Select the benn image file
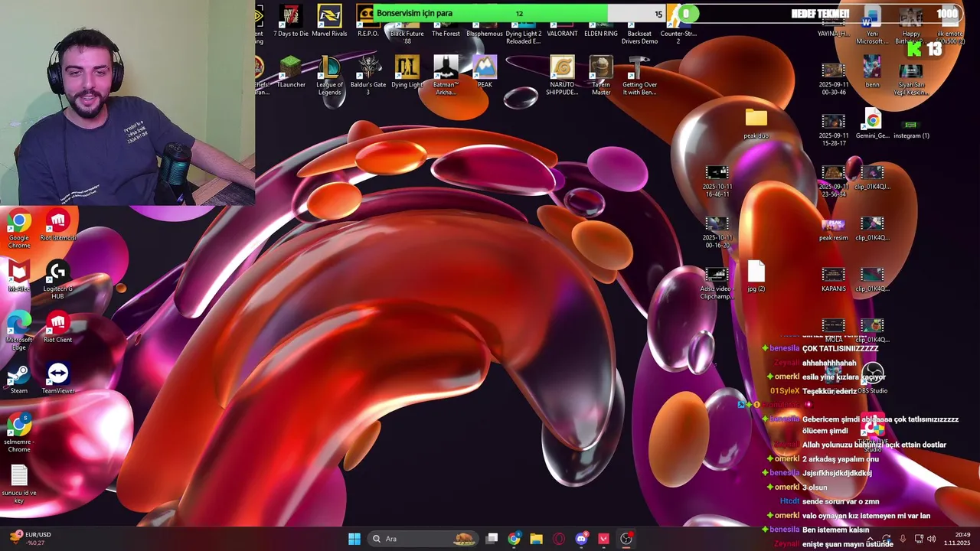The height and width of the screenshot is (551, 980). (x=872, y=72)
